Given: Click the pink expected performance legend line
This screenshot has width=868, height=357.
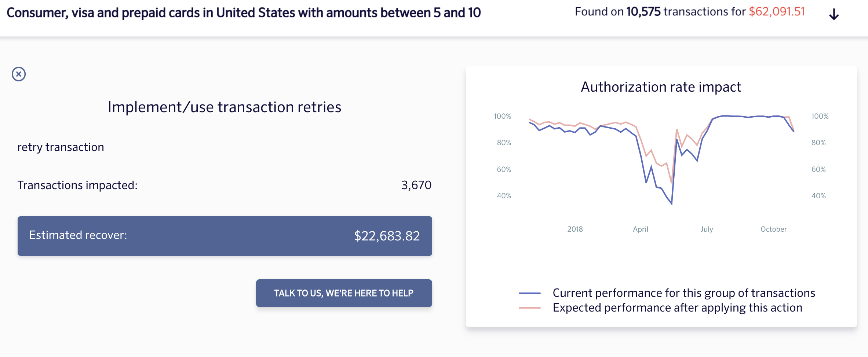Looking at the screenshot, I should (529, 308).
